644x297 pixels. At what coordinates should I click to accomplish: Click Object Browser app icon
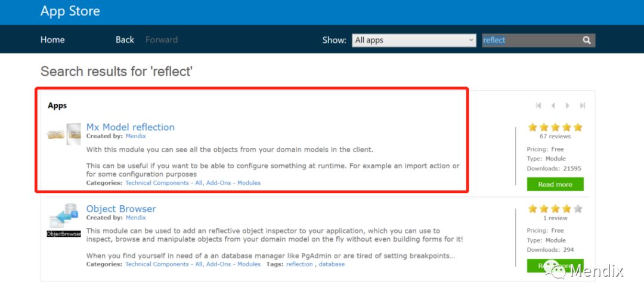pos(64,220)
